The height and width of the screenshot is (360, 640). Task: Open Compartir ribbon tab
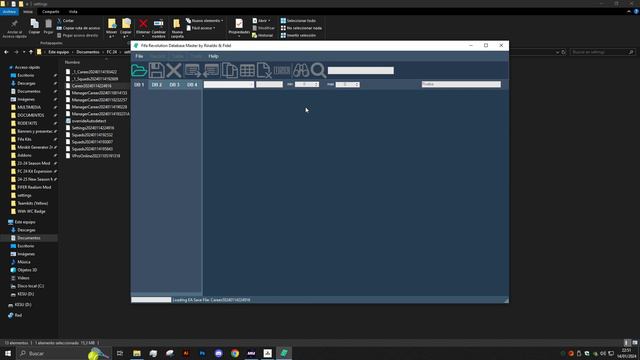click(x=51, y=12)
